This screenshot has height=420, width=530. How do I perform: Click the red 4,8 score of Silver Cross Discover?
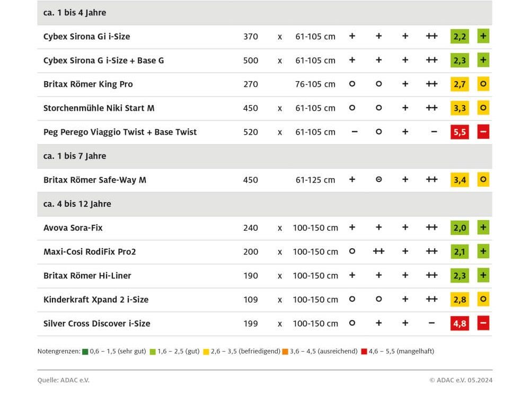tap(460, 323)
